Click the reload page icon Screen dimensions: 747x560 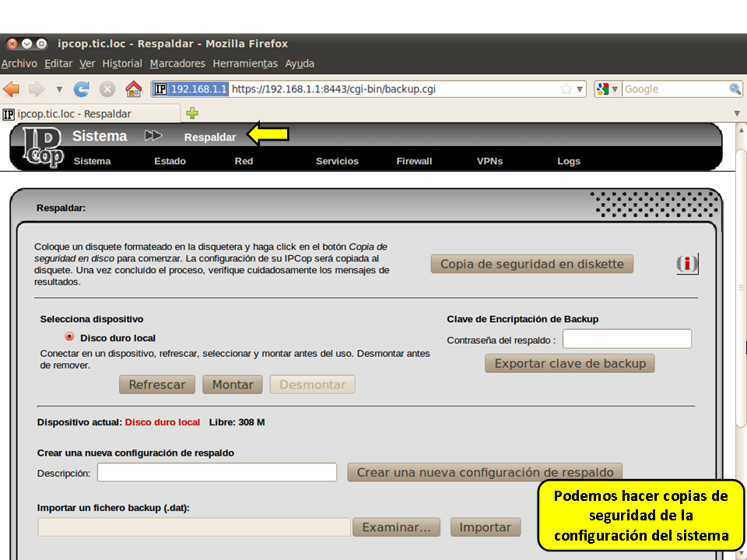82,89
